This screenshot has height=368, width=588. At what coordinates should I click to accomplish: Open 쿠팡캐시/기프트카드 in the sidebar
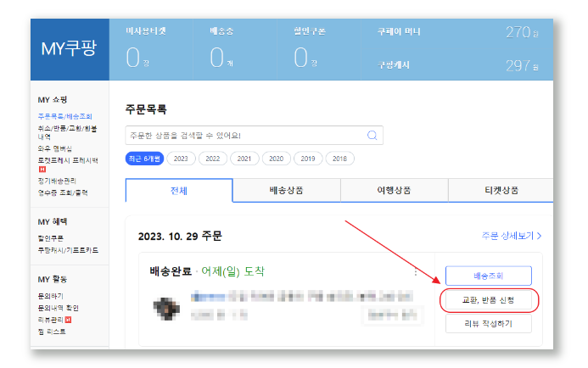[x=68, y=250]
